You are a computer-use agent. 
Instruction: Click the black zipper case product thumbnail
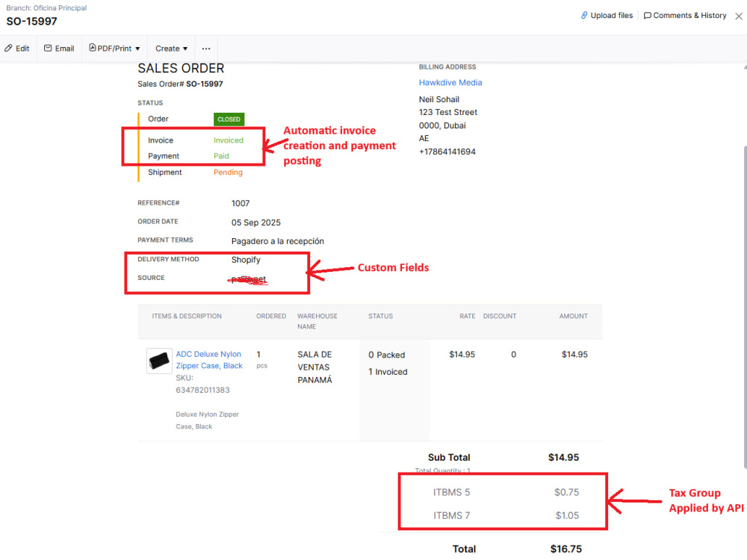click(159, 361)
